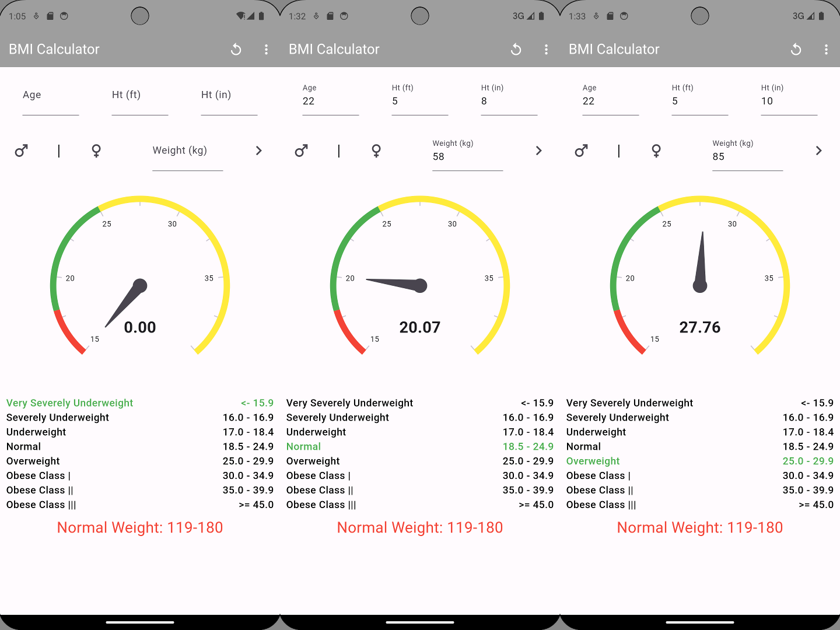Select the male symbol on the 27.76 BMI screen

click(x=582, y=151)
